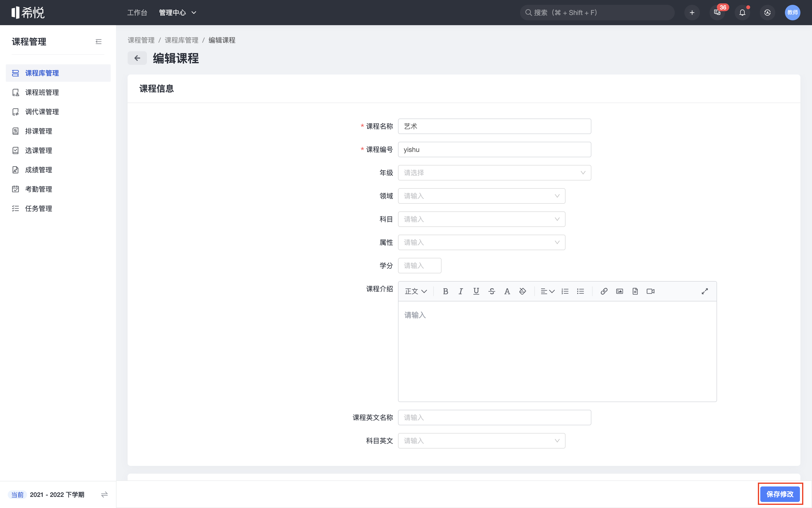The width and height of the screenshot is (812, 508).
Task: Click the 学分 input field
Action: click(x=420, y=265)
